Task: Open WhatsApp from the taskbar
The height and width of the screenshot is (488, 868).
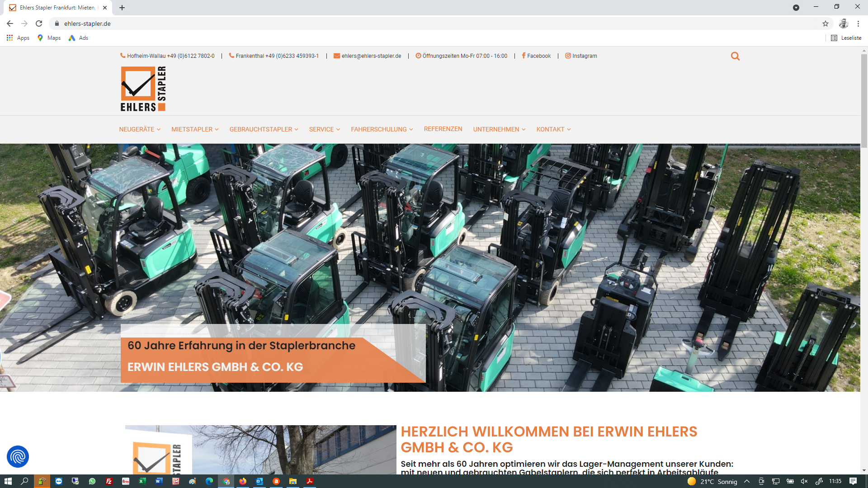Action: point(92,481)
